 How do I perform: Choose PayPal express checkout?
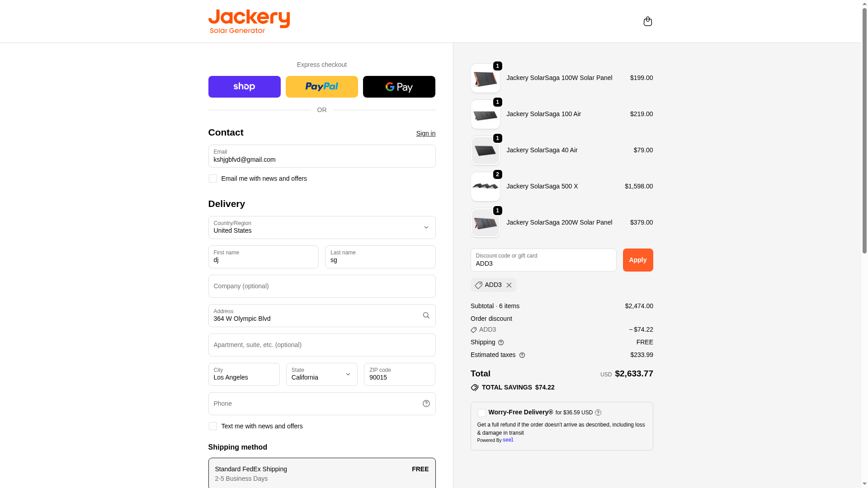pos(321,87)
